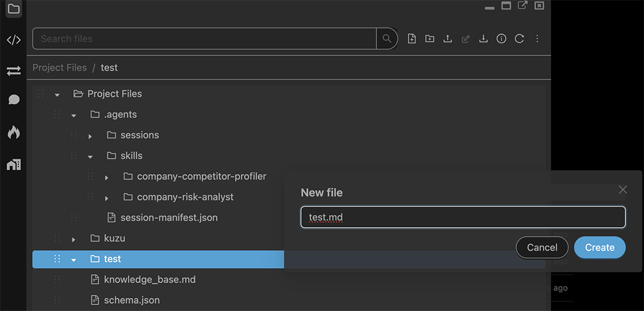Open the three-dot more options menu
The image size is (644, 311).
pos(537,39)
